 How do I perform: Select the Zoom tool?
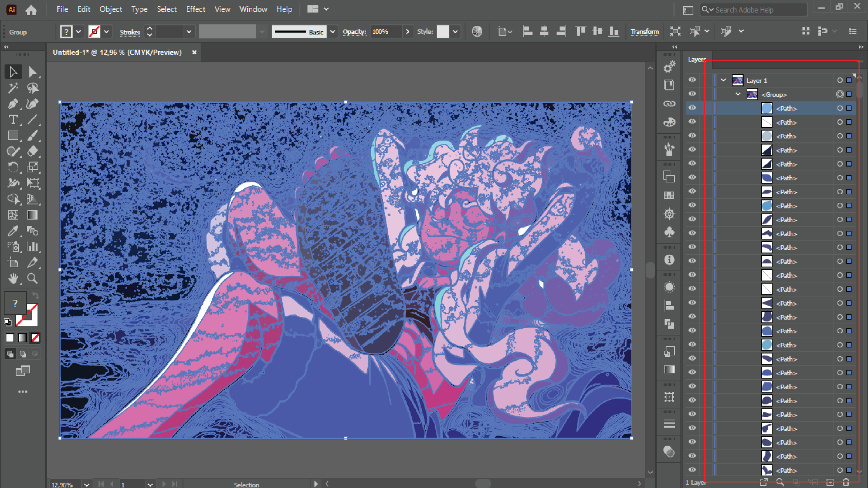[33, 279]
